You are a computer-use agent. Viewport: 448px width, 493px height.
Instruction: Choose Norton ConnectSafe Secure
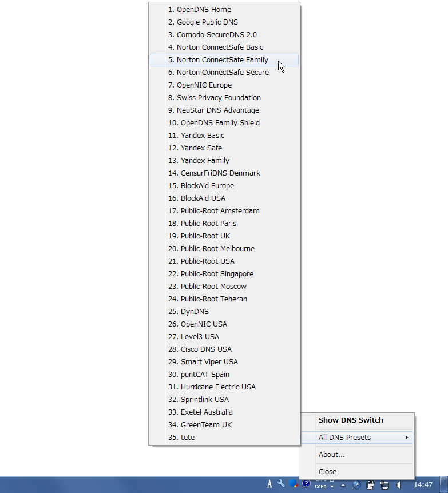click(x=224, y=73)
